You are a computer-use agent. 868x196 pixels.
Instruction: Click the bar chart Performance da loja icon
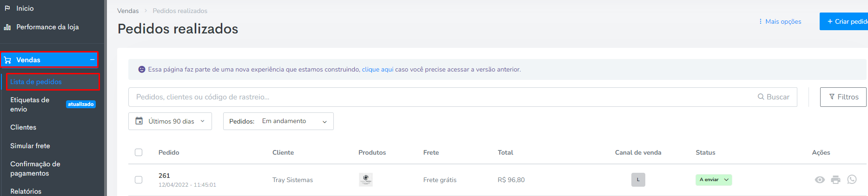(7, 27)
